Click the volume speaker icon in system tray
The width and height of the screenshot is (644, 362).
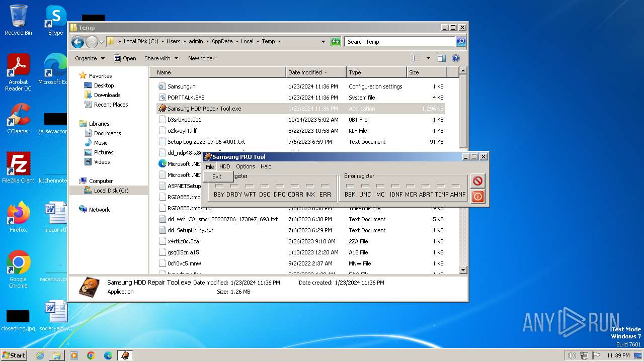pyautogui.click(x=572, y=355)
